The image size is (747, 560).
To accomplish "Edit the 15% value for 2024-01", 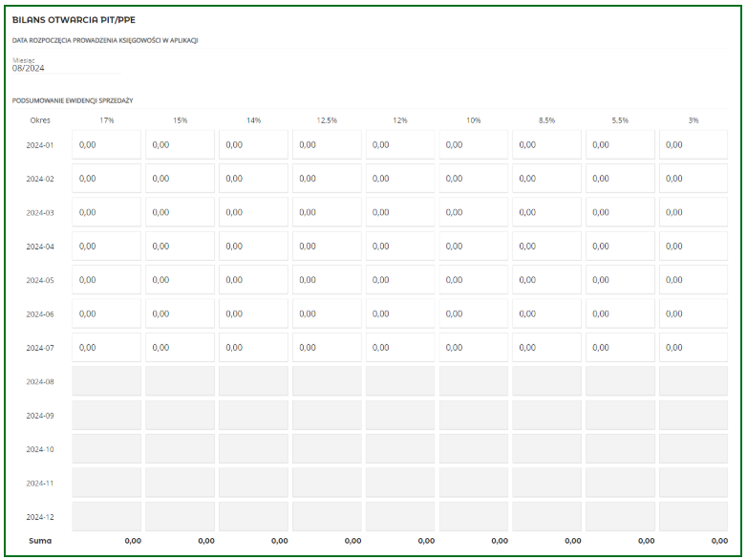I will pos(181,144).
